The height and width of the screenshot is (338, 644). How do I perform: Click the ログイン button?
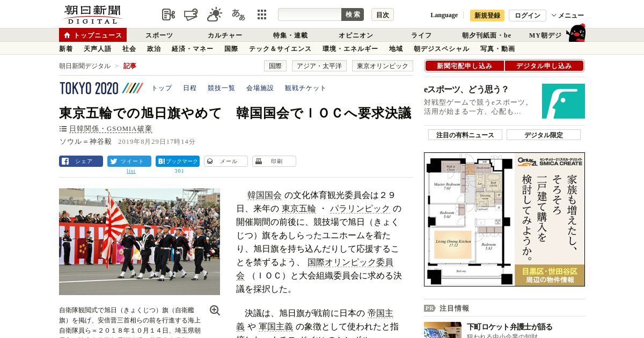[x=528, y=16]
